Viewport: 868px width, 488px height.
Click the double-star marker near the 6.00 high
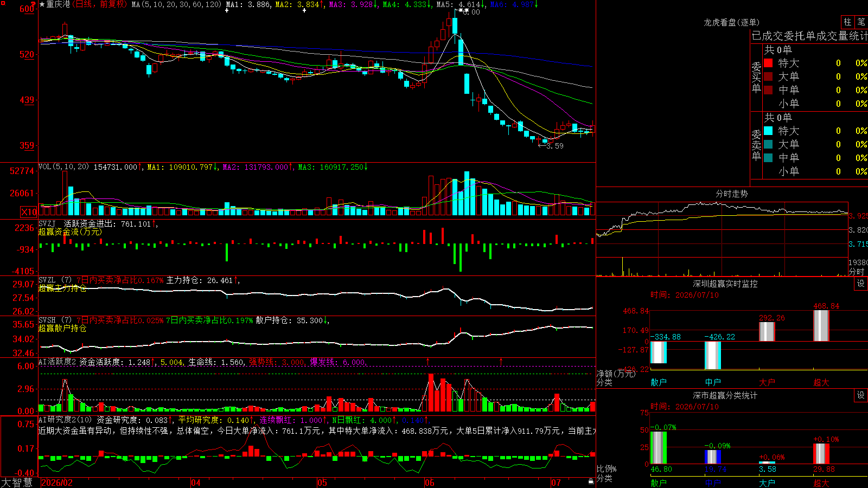(x=463, y=10)
